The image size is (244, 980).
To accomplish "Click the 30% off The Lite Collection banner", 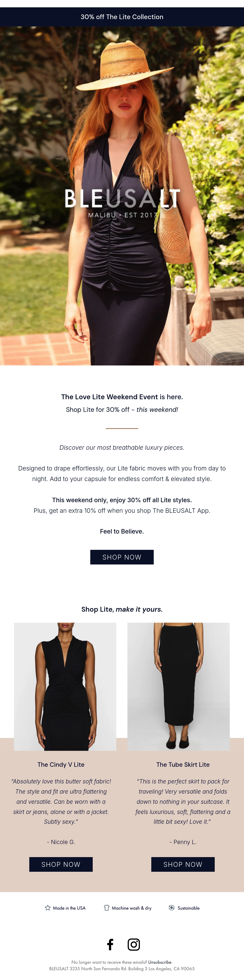I will 122,17.
